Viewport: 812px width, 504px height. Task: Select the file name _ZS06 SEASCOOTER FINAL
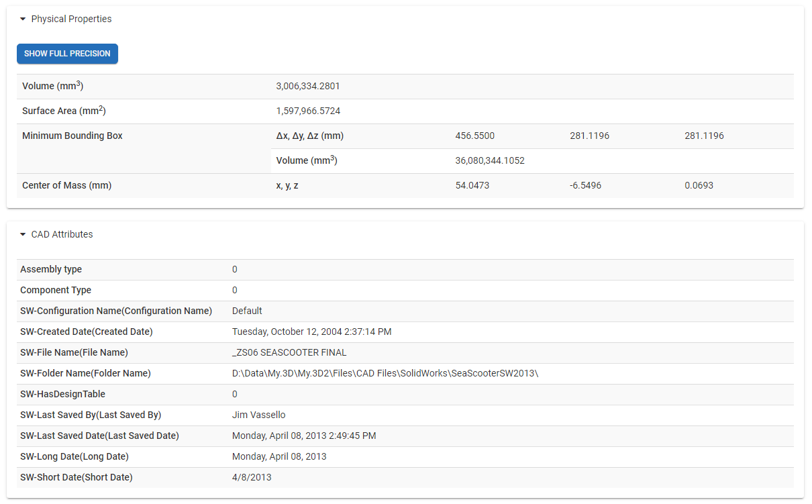(289, 353)
